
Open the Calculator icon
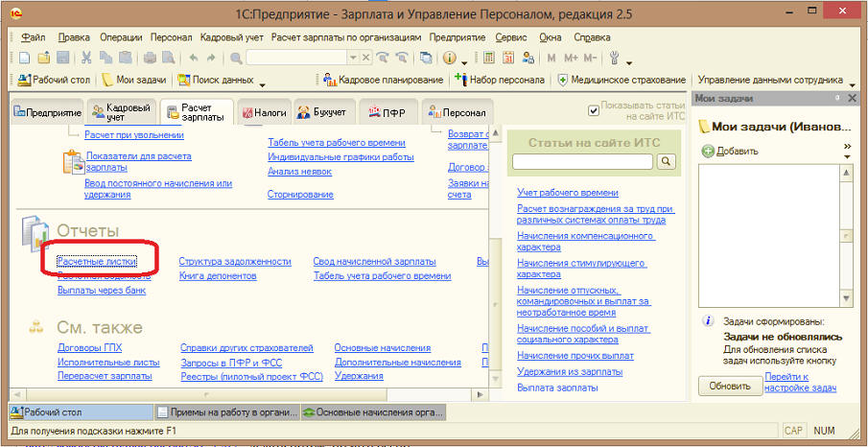489,58
